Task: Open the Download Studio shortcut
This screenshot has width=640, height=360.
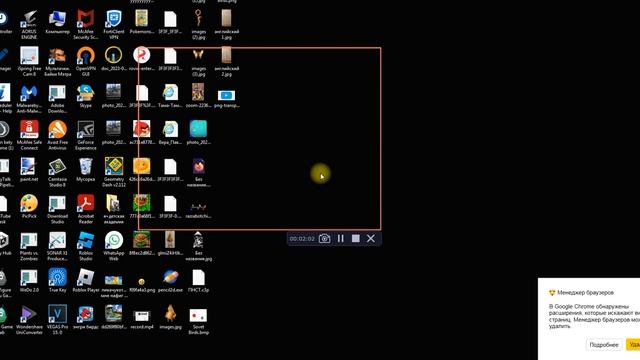Action: (x=57, y=209)
